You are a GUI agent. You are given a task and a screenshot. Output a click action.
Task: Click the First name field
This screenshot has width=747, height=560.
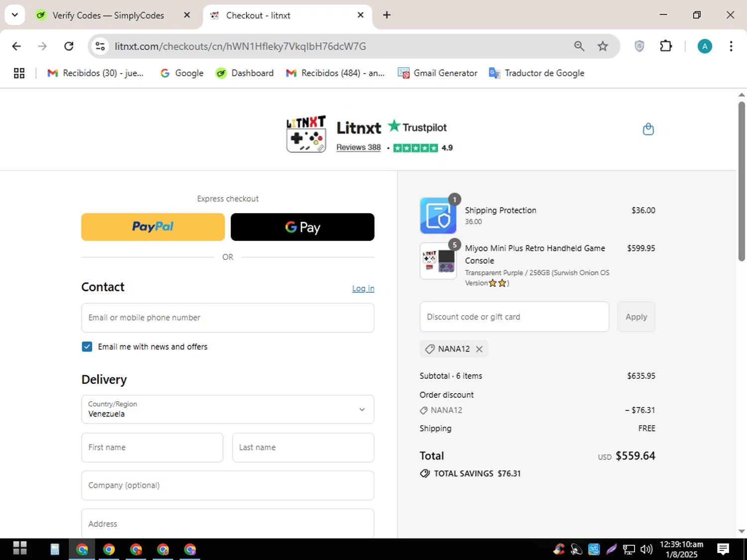[x=152, y=448]
